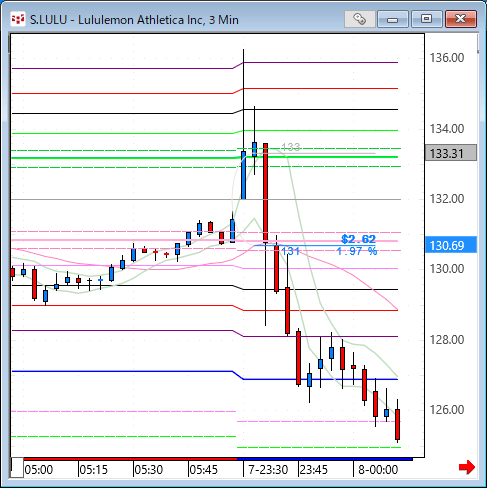Click the $2.62 difference label
This screenshot has height=488, width=487.
coord(359,239)
